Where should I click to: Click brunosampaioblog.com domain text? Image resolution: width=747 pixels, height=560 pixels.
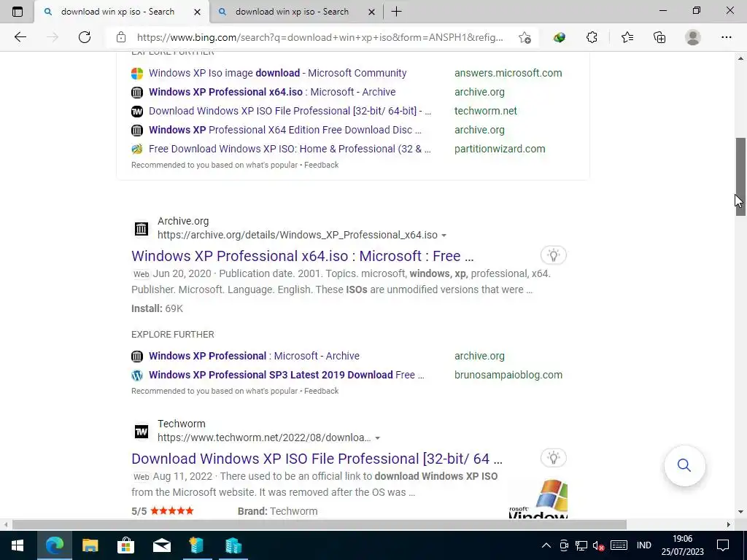click(508, 376)
